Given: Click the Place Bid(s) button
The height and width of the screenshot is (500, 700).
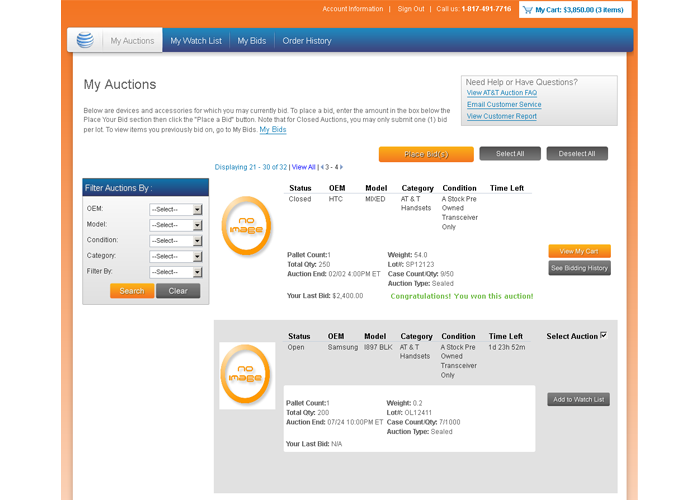Looking at the screenshot, I should click(426, 154).
